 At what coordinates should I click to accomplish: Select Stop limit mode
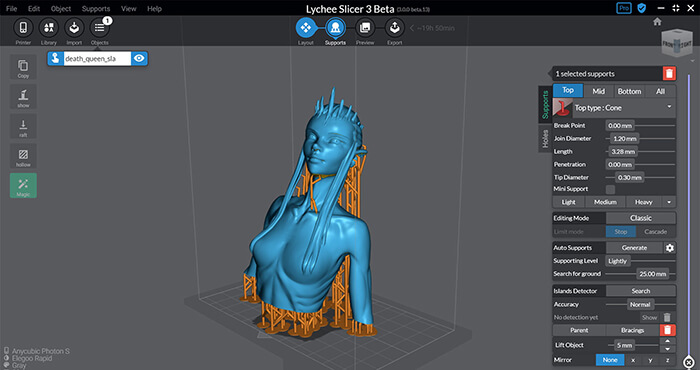click(621, 232)
